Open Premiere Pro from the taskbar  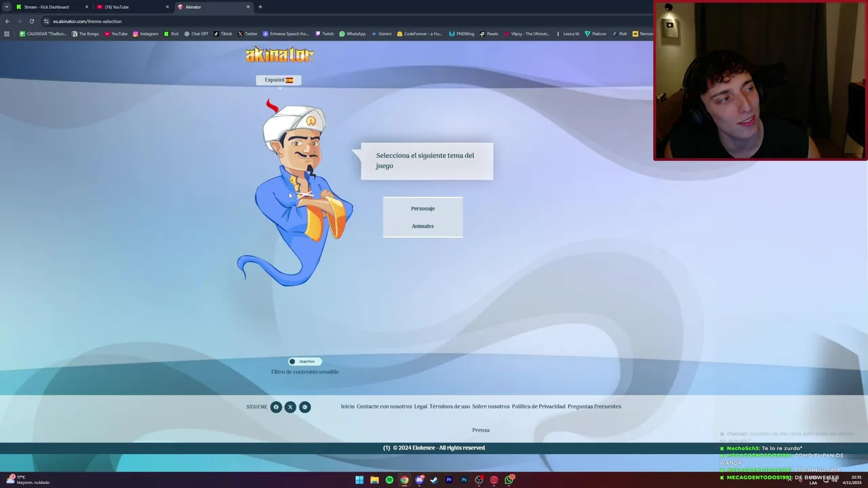click(449, 480)
